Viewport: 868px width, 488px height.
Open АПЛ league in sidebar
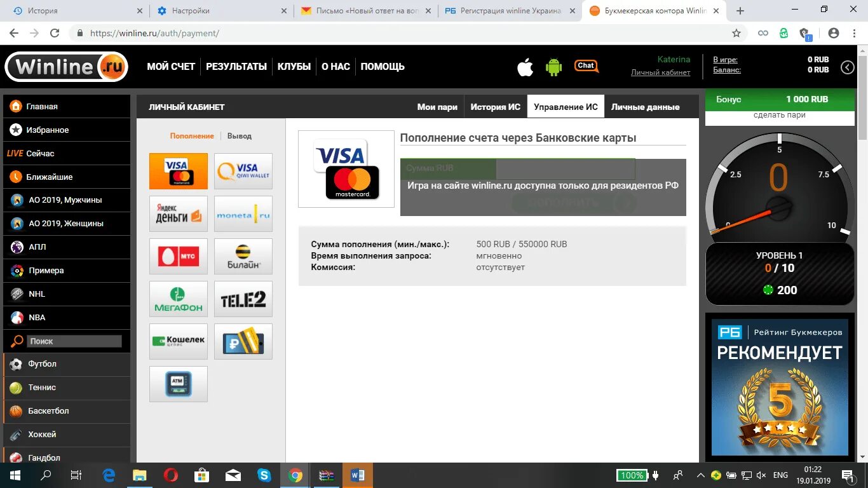point(67,247)
